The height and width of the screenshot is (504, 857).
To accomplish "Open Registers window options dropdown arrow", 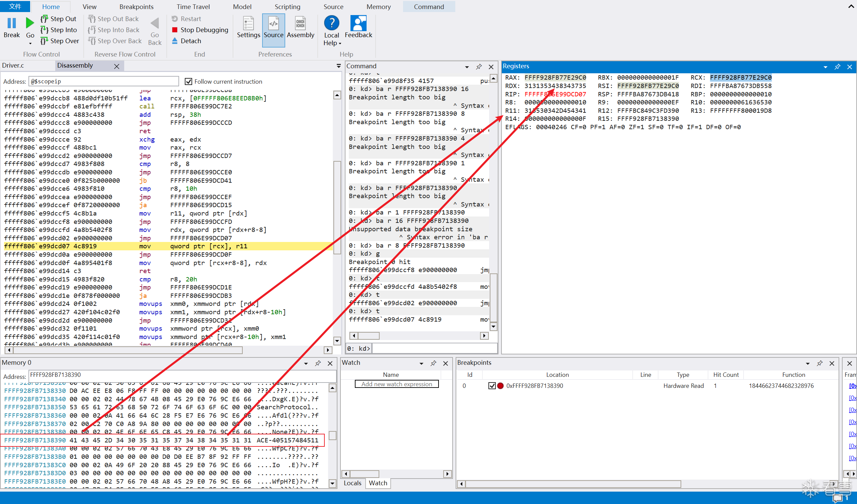I will [x=826, y=67].
